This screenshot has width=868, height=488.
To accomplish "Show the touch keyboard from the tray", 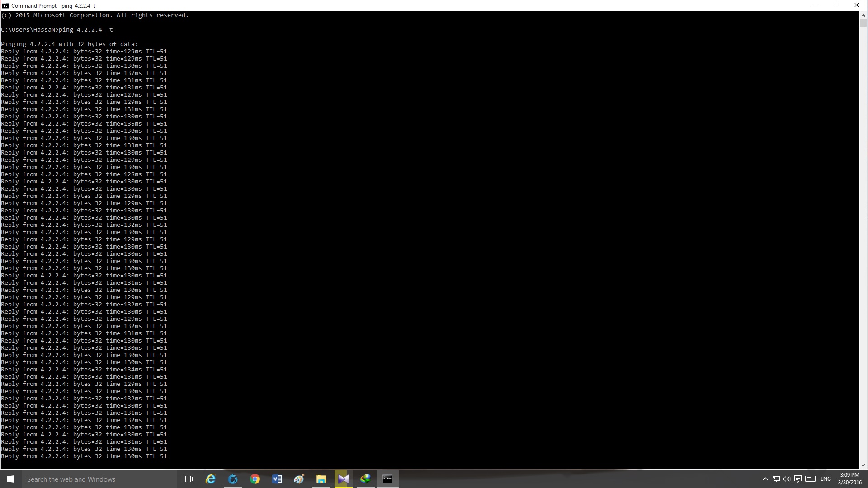I will pos(810,479).
